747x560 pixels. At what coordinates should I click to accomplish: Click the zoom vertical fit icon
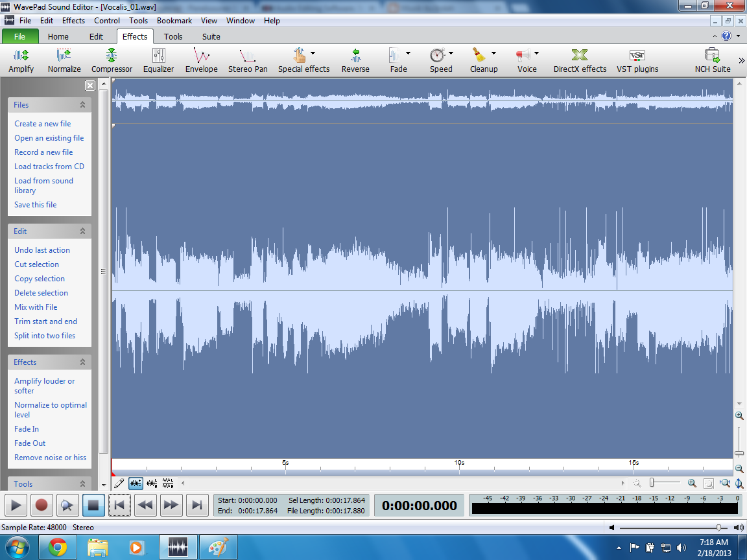[x=739, y=484]
